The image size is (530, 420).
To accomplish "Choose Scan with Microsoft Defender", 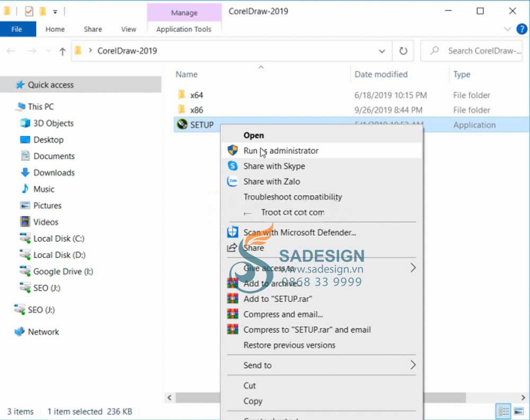I will pos(321,232).
